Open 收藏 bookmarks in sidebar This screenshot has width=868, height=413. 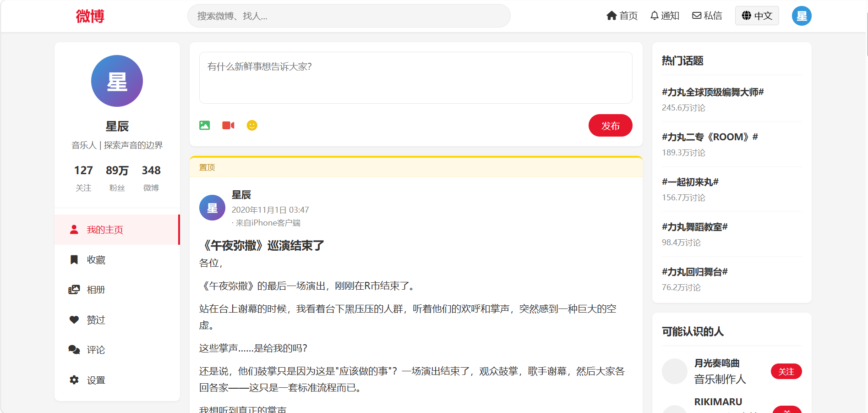pos(117,260)
